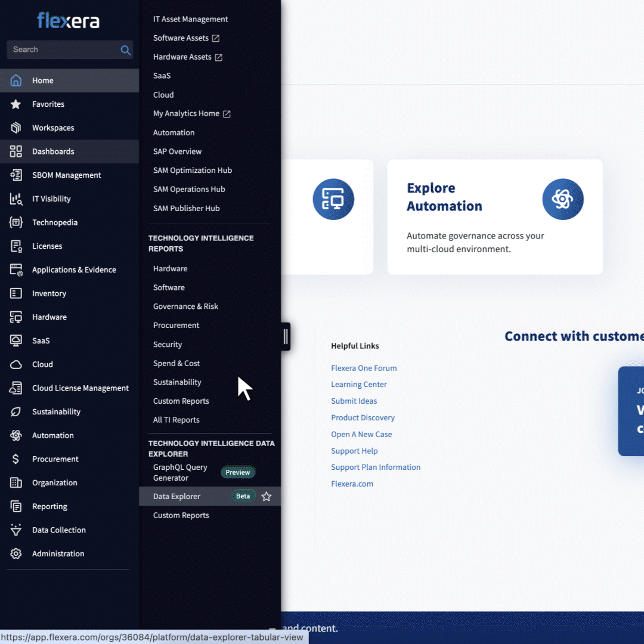Click the Procurement dollar sign icon
644x644 pixels.
point(16,459)
